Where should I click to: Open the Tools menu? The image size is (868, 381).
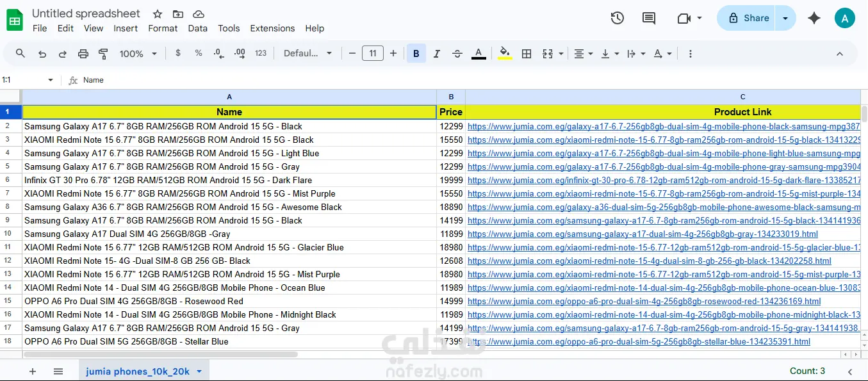click(x=229, y=28)
